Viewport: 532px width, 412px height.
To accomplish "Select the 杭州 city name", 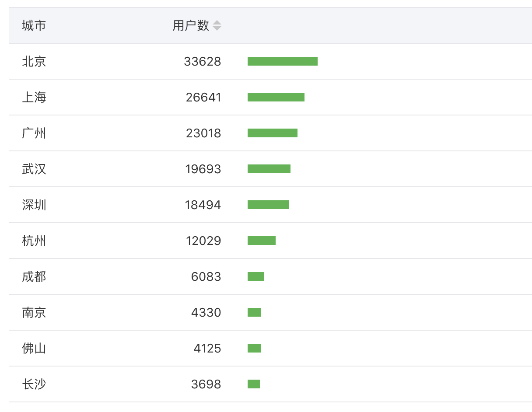I will [x=34, y=241].
